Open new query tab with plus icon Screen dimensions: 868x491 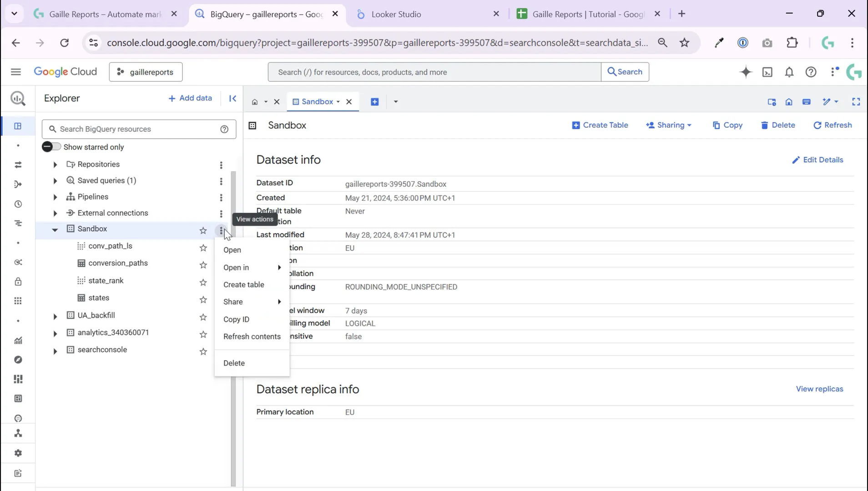pyautogui.click(x=375, y=102)
